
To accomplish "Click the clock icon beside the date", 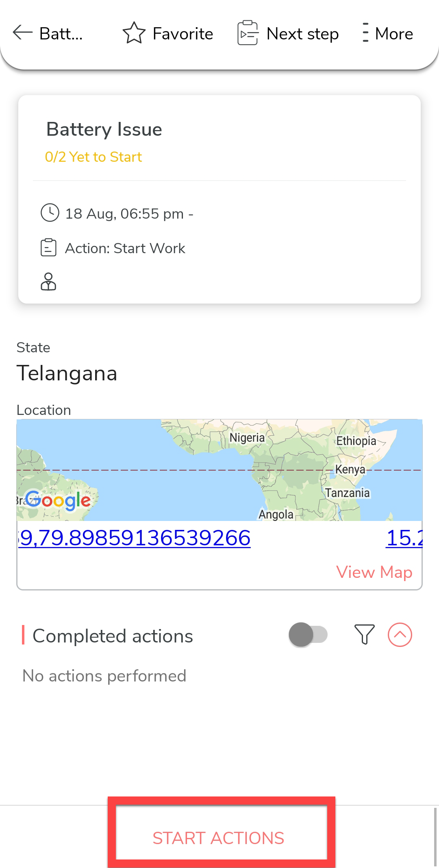I will click(x=50, y=213).
